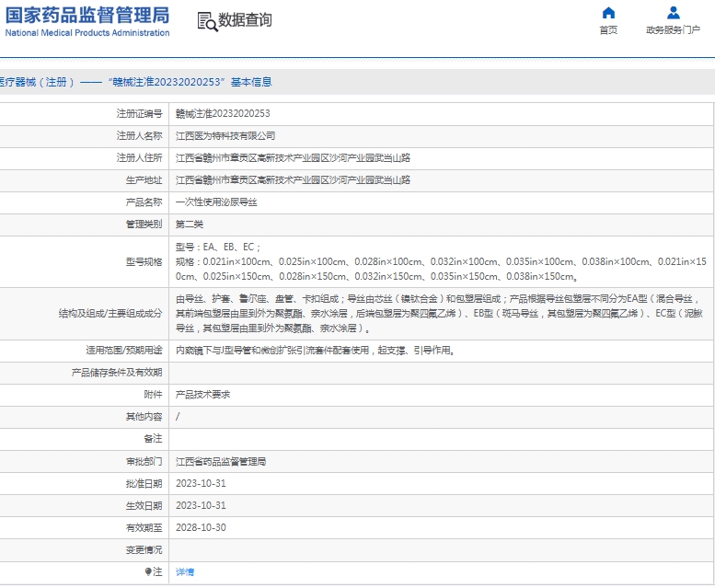715x588 pixels.
Task: Click the 结构及组成/主要组成成分 label
Action: tap(110, 314)
